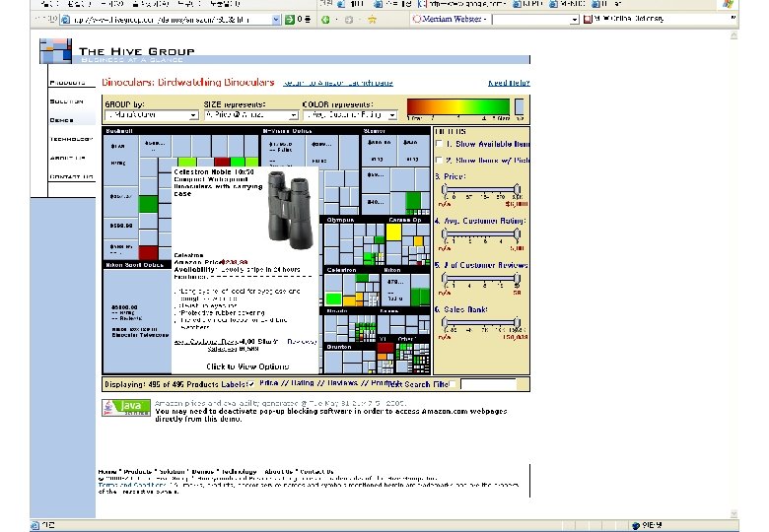
Task: Click the browser address bar URL field
Action: click(172, 20)
